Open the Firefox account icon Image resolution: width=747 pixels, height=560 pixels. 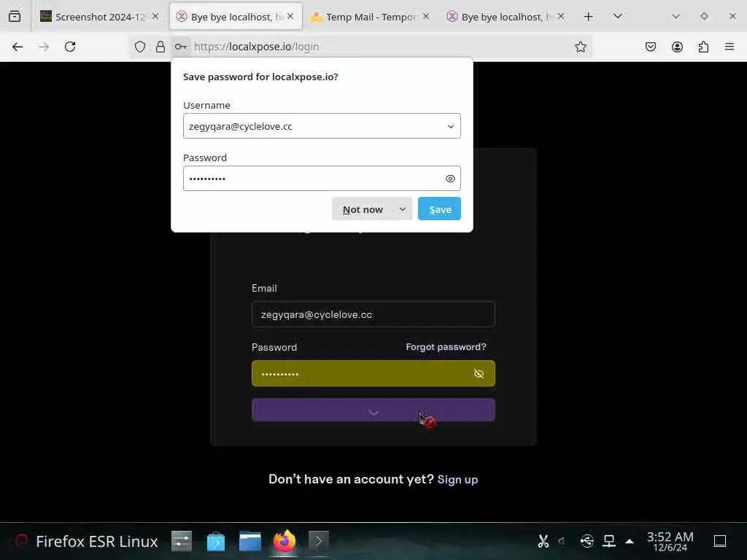(677, 47)
